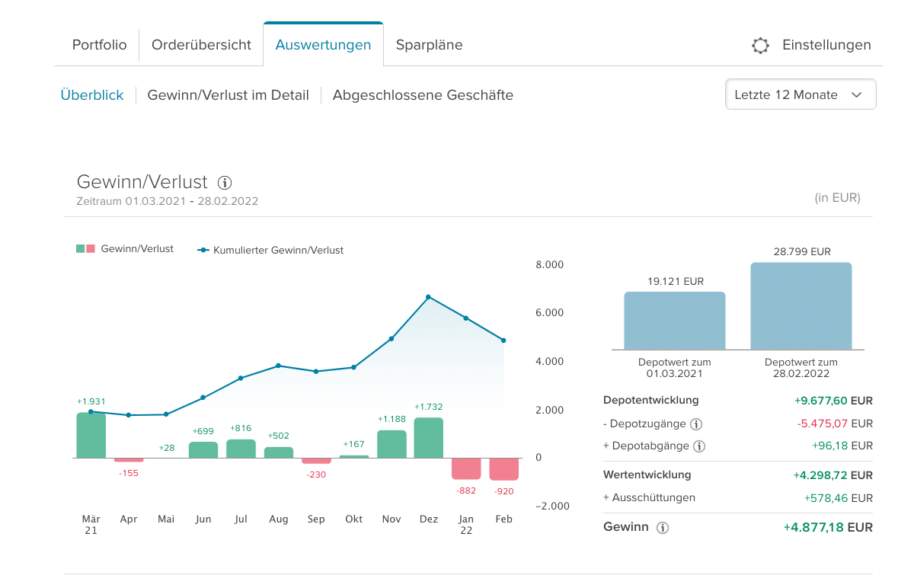Click the +502 August value label
Image resolution: width=914 pixels, height=588 pixels.
[x=279, y=436]
